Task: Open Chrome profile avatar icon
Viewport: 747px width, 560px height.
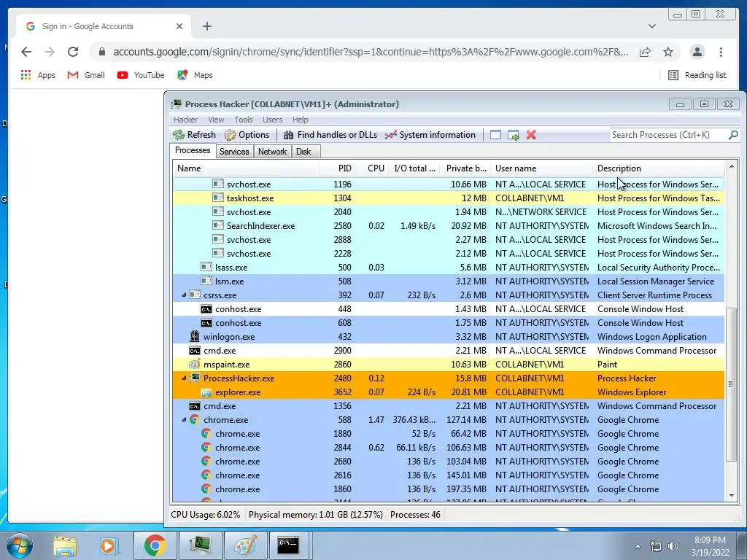Action: (x=697, y=52)
